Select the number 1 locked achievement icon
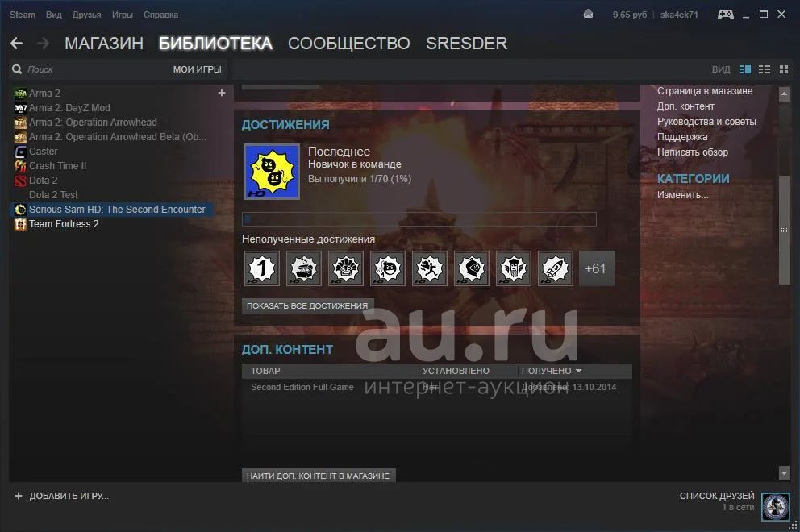Image resolution: width=800 pixels, height=532 pixels. point(262,268)
